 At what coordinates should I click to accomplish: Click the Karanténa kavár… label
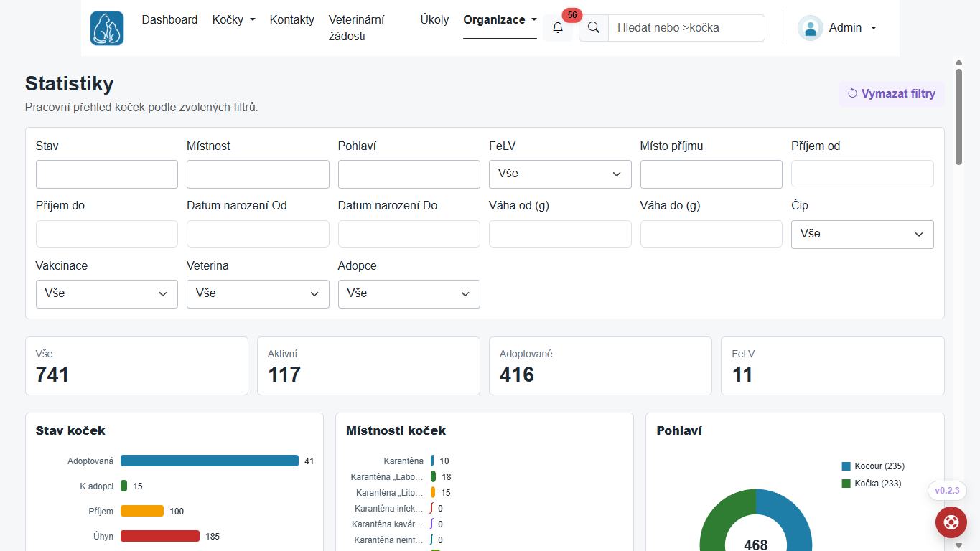[388, 524]
